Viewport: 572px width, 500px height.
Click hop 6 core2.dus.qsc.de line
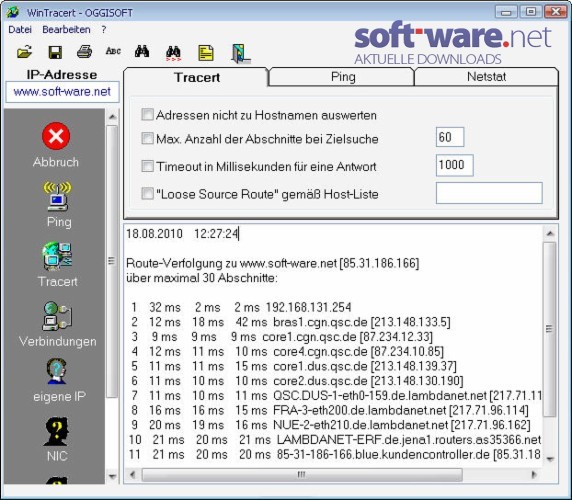tap(297, 381)
